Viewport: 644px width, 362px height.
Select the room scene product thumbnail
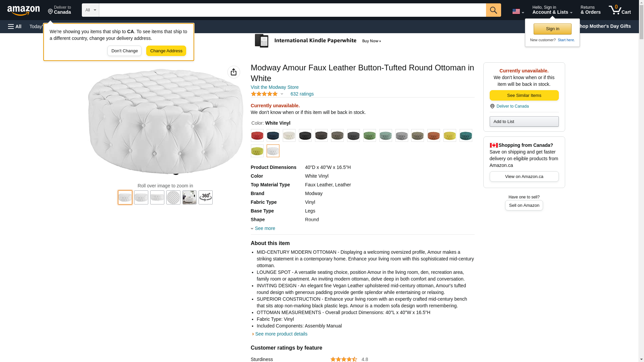(190, 197)
